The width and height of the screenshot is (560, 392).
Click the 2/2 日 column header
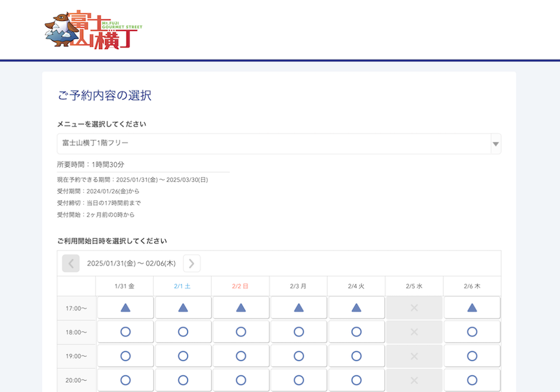(240, 286)
